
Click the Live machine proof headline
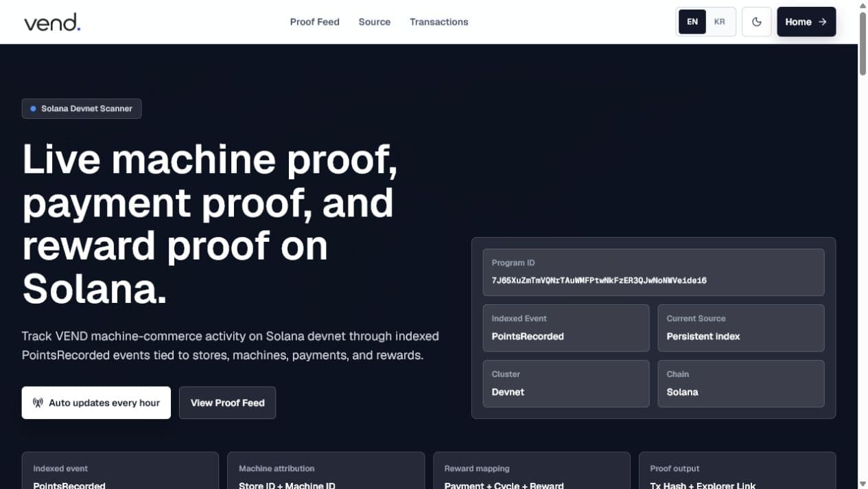(210, 224)
